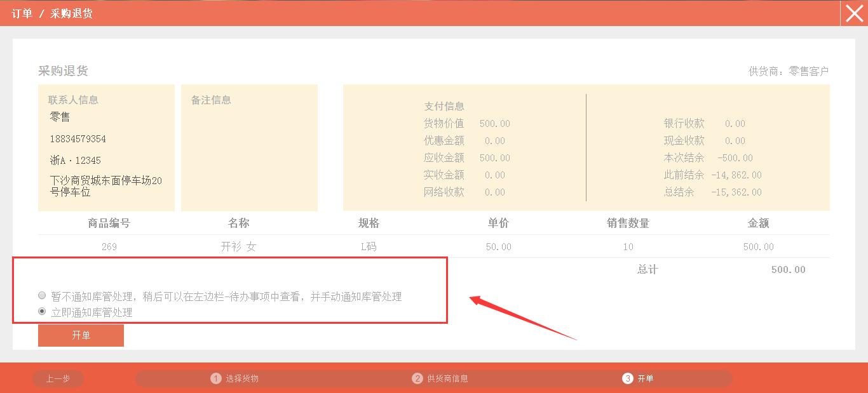Close the 采购退货 order dialog

coord(854,13)
